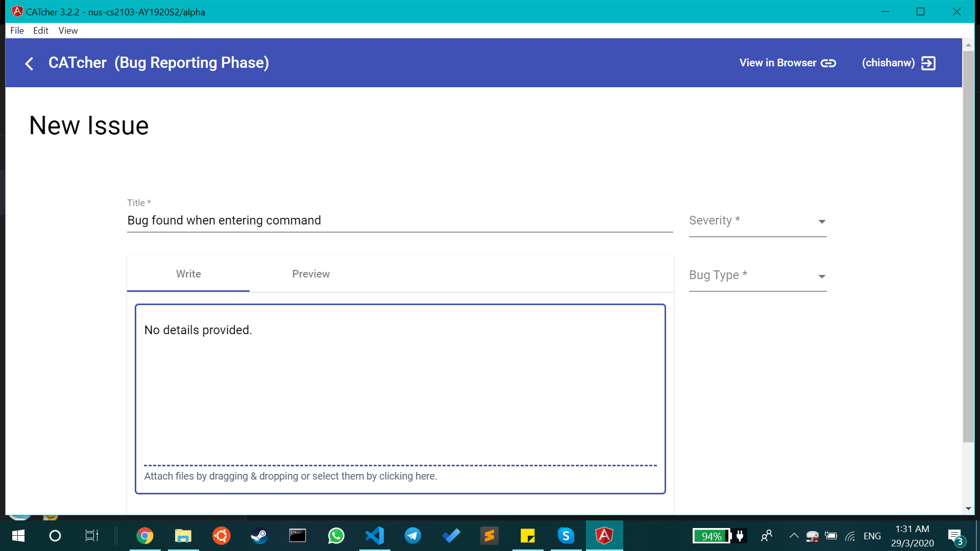The image size is (980, 551).
Task: Click the Title input field
Action: point(400,220)
